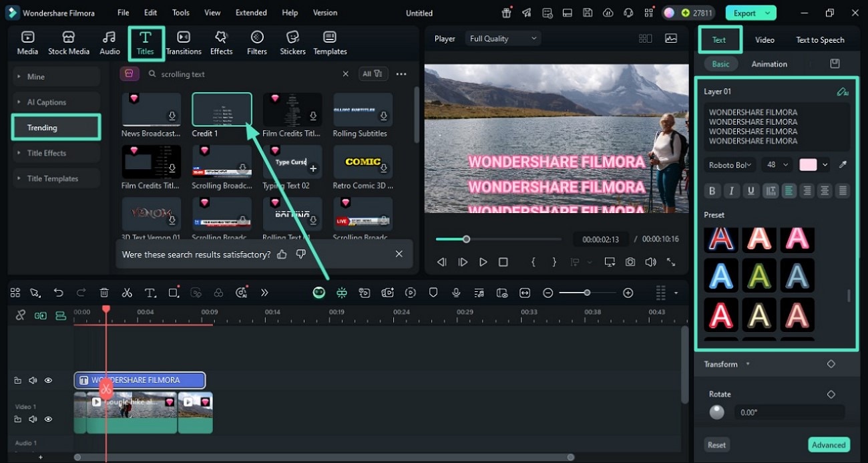
Task: Open the pink text color swatch
Action: pyautogui.click(x=808, y=165)
